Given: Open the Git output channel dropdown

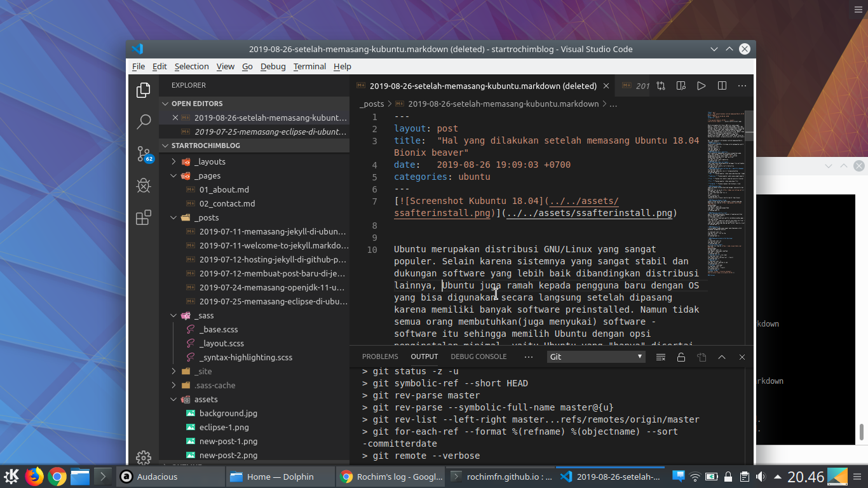Looking at the screenshot, I should coord(596,356).
